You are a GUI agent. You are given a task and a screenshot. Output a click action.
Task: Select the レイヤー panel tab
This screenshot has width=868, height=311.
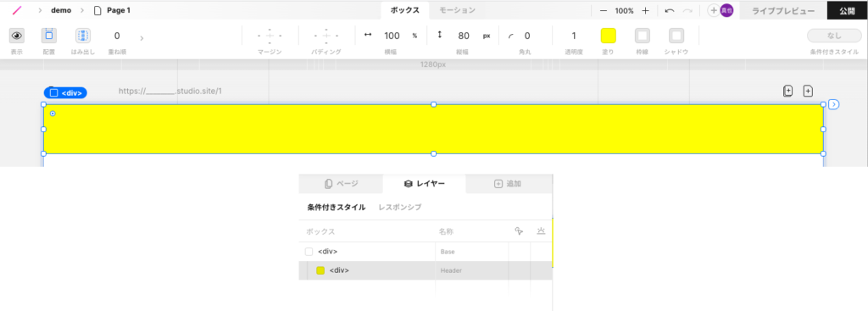(x=424, y=184)
